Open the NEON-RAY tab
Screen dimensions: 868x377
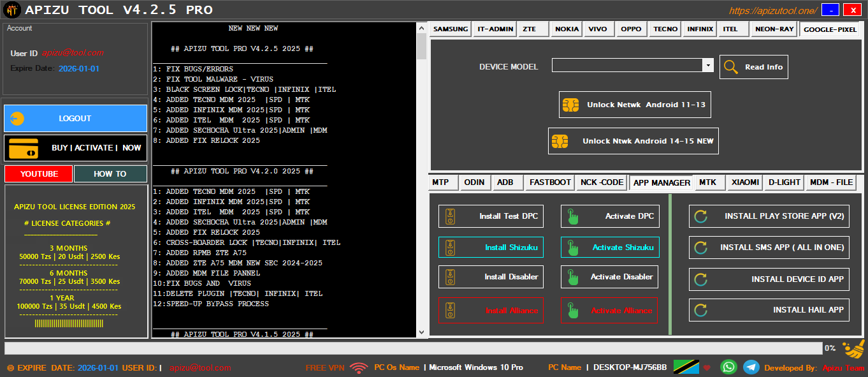point(774,29)
